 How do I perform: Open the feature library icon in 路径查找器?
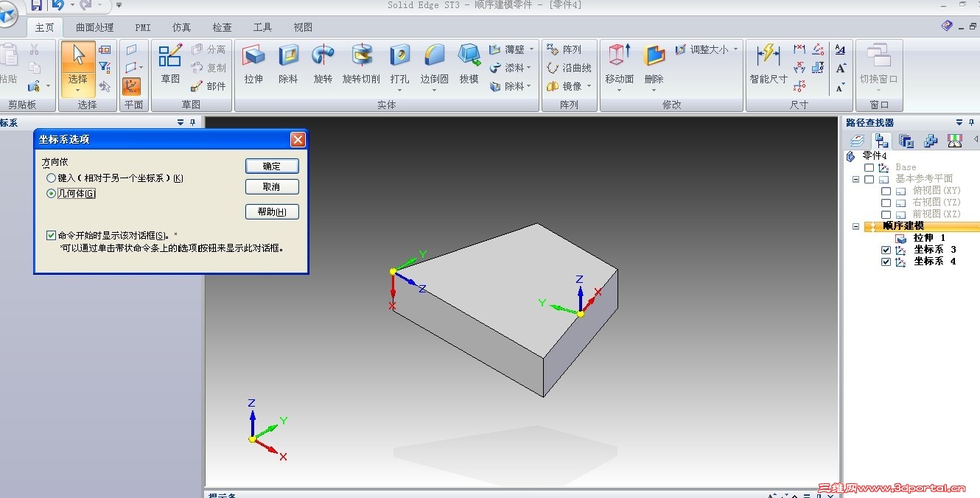coord(906,141)
